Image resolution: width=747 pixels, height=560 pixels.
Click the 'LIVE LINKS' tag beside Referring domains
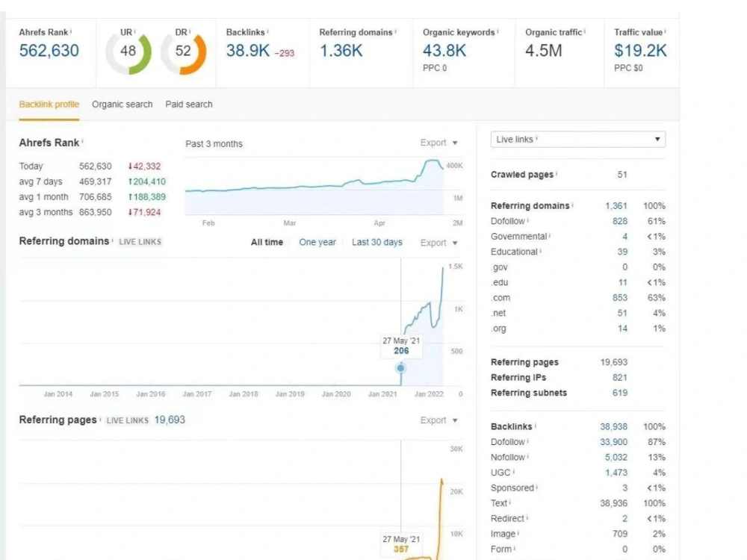click(140, 242)
